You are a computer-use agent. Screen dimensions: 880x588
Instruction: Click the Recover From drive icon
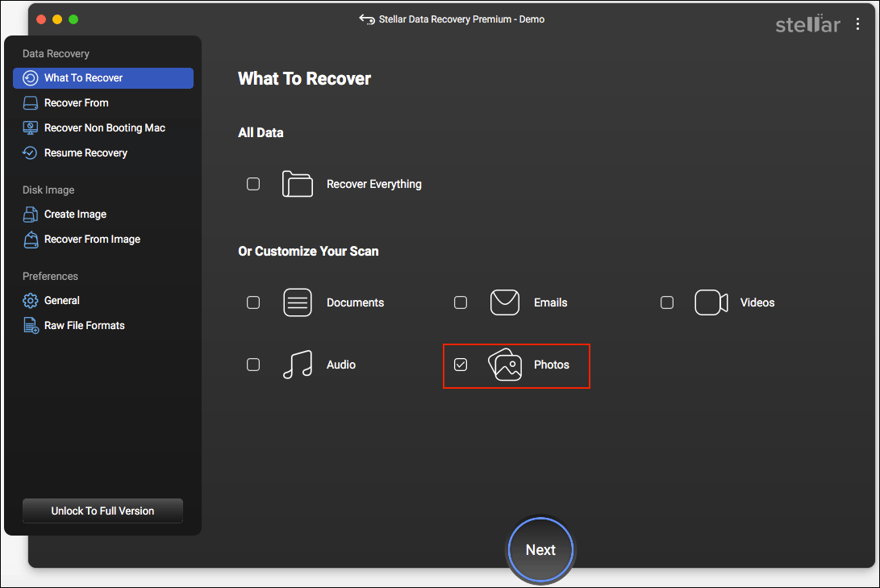(x=31, y=103)
